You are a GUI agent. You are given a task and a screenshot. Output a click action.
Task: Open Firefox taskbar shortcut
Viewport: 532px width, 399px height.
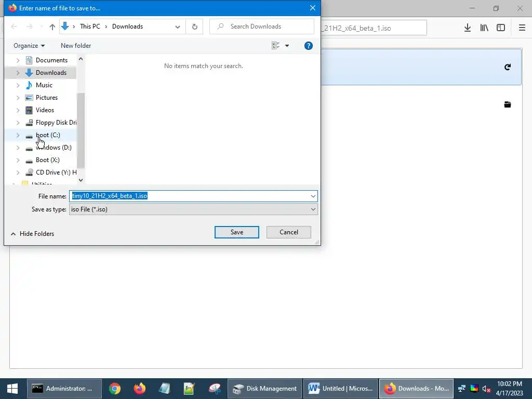point(139,389)
